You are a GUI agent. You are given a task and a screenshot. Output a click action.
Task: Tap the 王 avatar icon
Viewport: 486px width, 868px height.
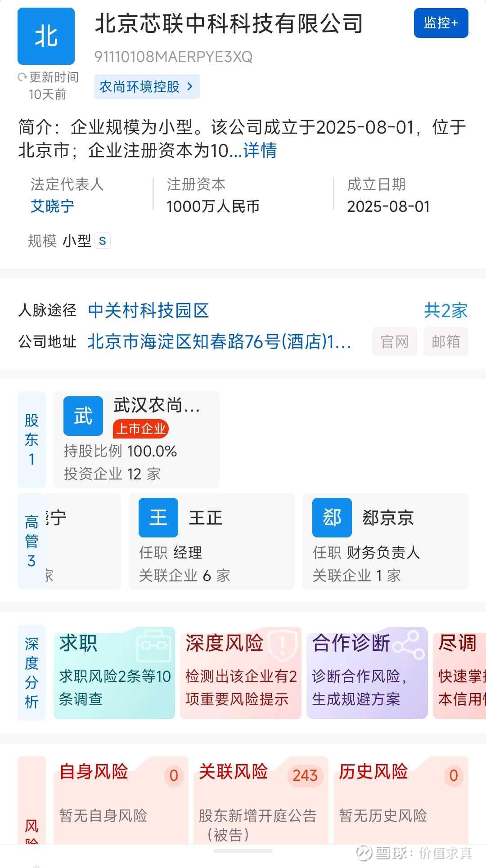[158, 518]
